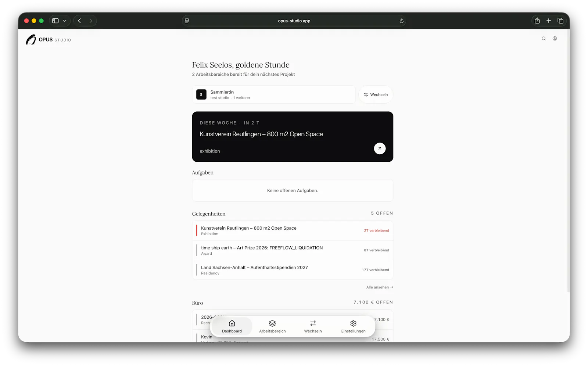Viewport: 588px width, 366px height.
Task: Open Kunstverein Reutlingen opportunity row
Action: pyautogui.click(x=293, y=231)
